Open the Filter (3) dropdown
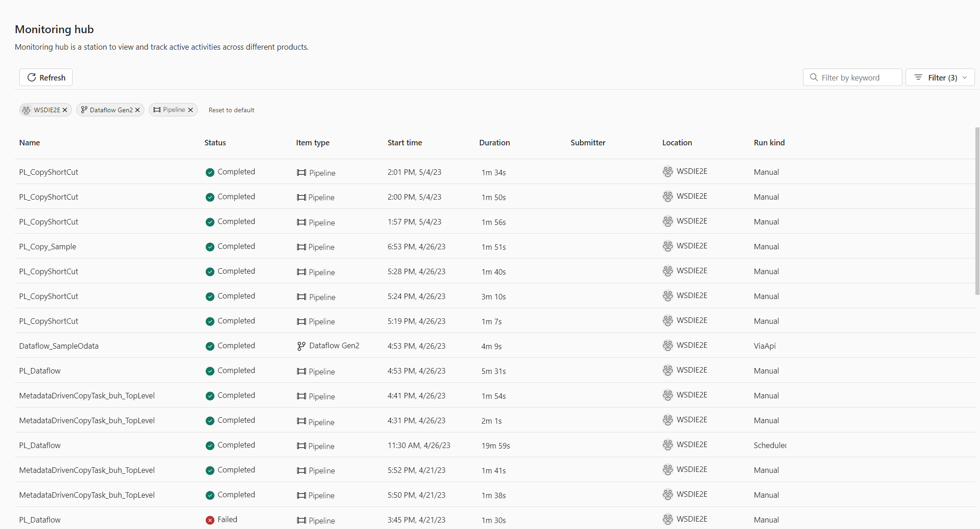 coord(940,77)
